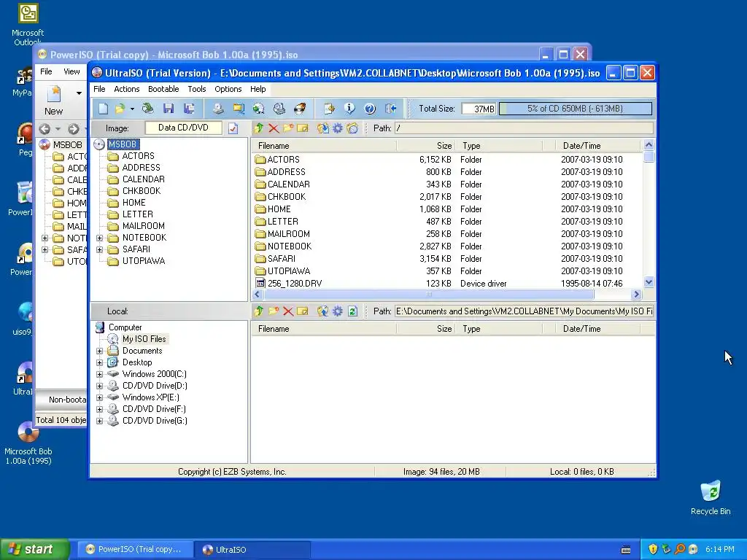Expand the NOTEBOOK folder in UltraISO image tree

tap(99, 238)
